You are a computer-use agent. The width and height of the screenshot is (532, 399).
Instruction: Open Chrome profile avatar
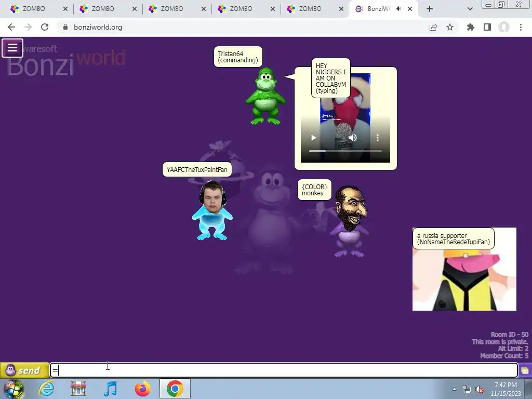tap(504, 27)
